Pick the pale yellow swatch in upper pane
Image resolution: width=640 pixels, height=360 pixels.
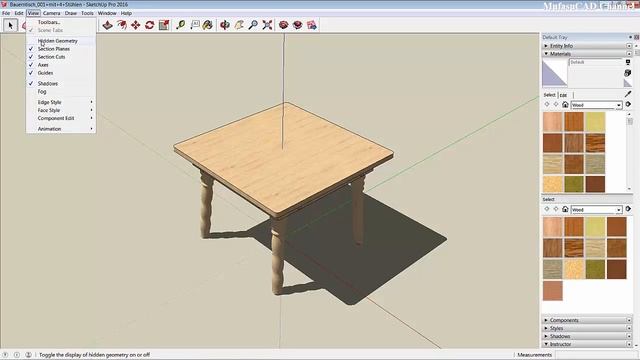[595, 122]
